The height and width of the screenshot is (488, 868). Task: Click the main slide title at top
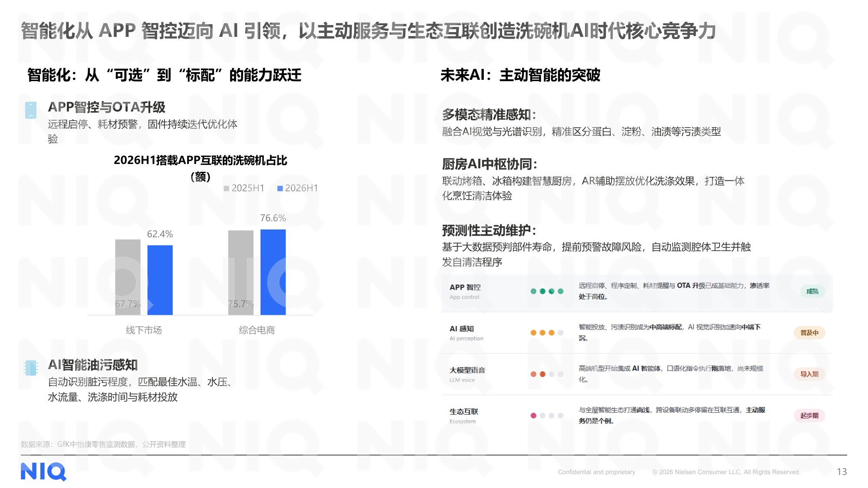368,31
